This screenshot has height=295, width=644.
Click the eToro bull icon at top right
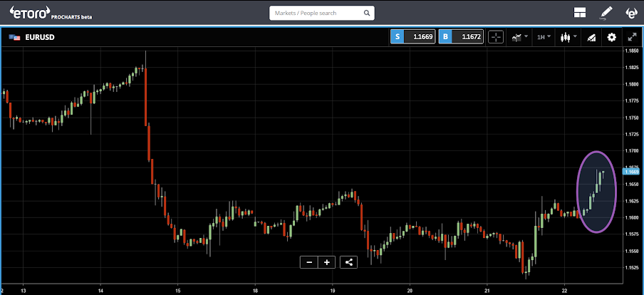click(x=630, y=13)
